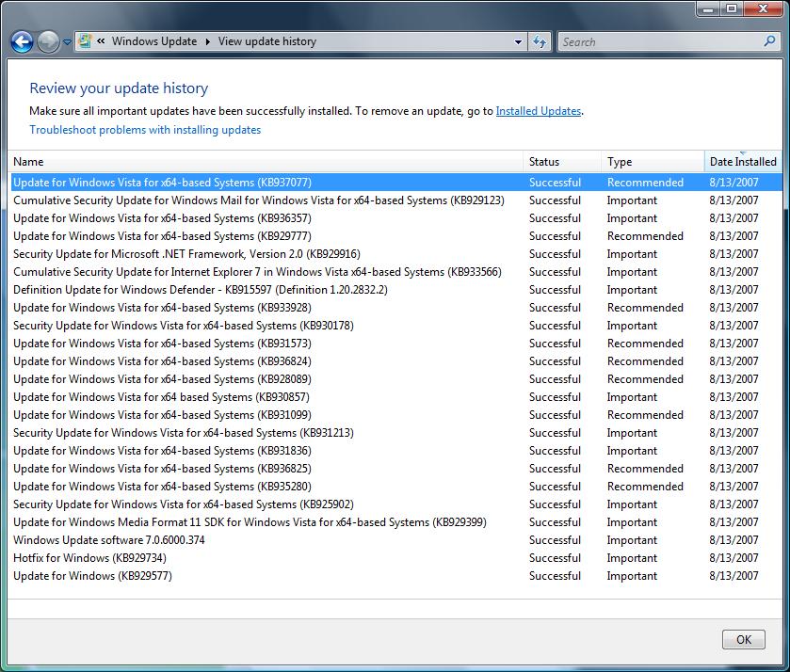
Task: Click Recommended type in KB929777 row
Action: [x=645, y=236]
